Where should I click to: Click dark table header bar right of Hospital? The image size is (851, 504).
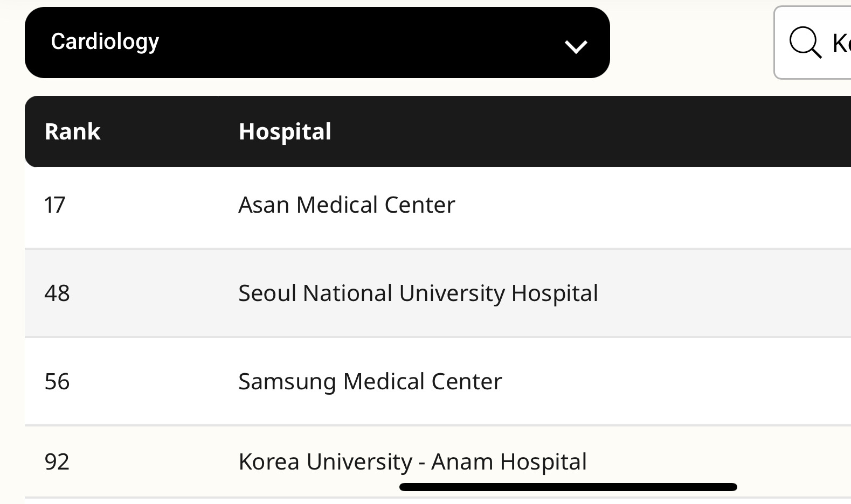point(593,132)
